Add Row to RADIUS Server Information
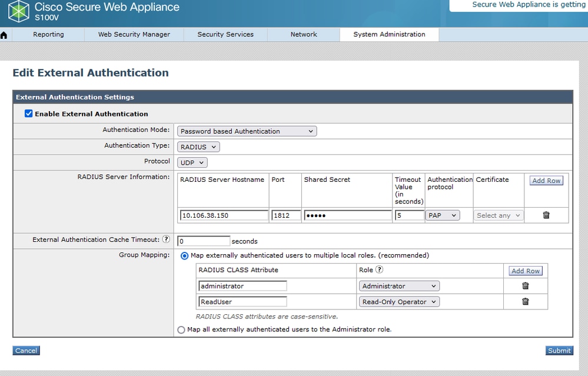The height and width of the screenshot is (376, 588). point(546,181)
